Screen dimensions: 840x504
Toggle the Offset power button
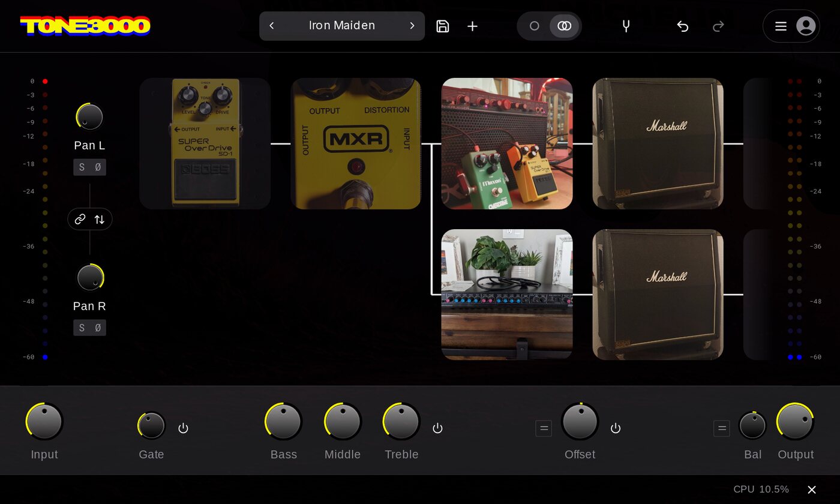pos(616,428)
